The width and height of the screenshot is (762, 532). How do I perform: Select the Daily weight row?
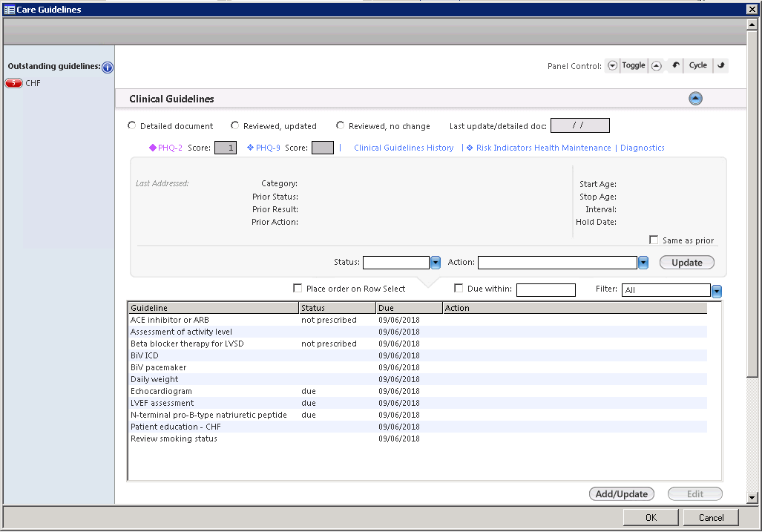pos(418,379)
